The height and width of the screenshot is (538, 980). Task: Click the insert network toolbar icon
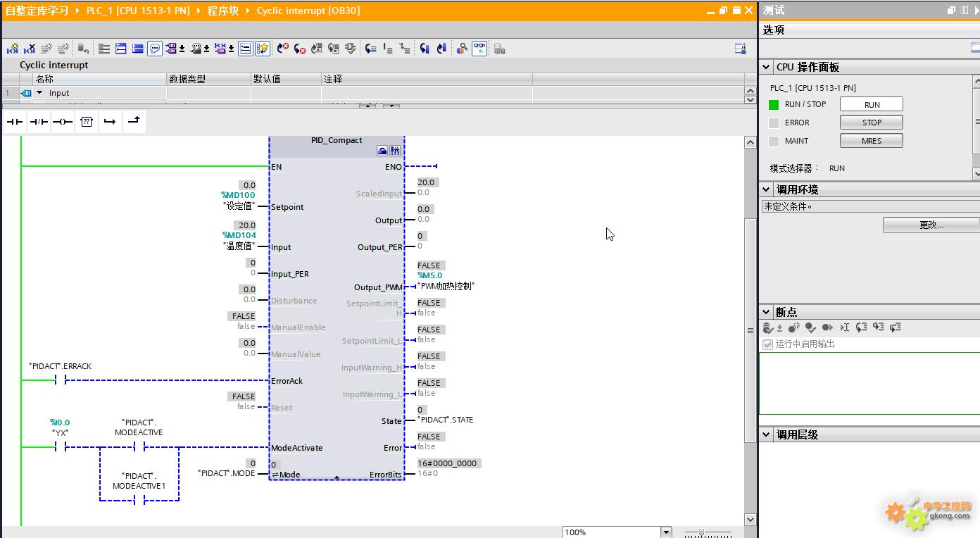point(13,49)
